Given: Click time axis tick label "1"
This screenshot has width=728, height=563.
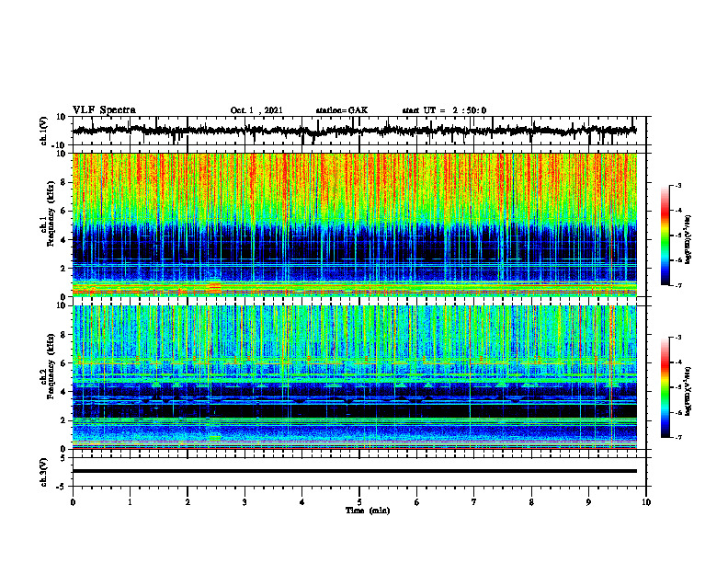Looking at the screenshot, I should [130, 502].
